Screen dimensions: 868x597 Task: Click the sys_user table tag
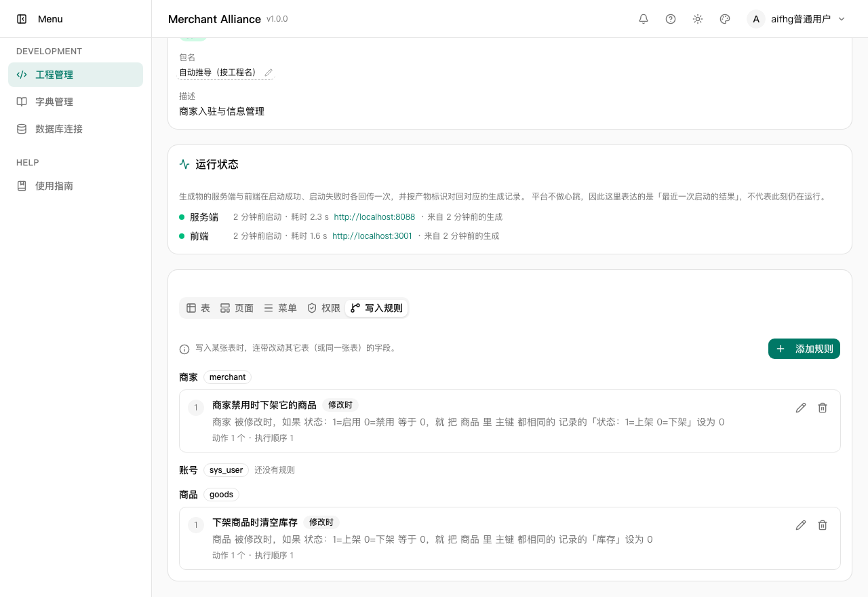point(226,470)
